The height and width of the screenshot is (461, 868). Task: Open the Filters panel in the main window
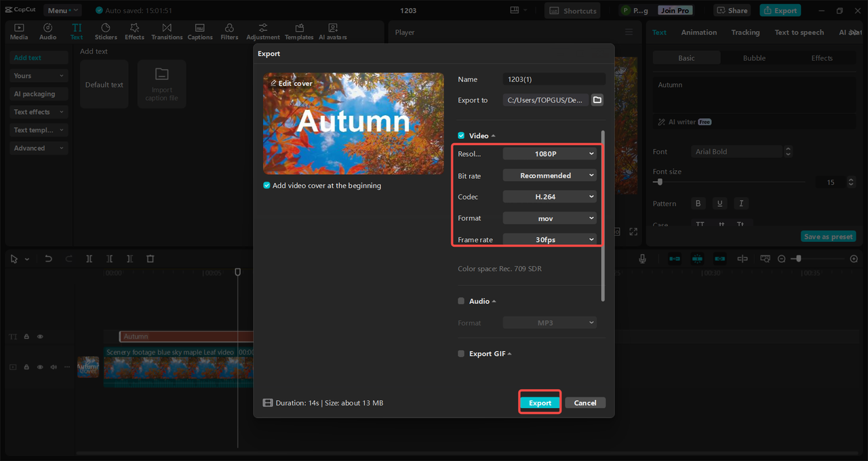coord(229,31)
